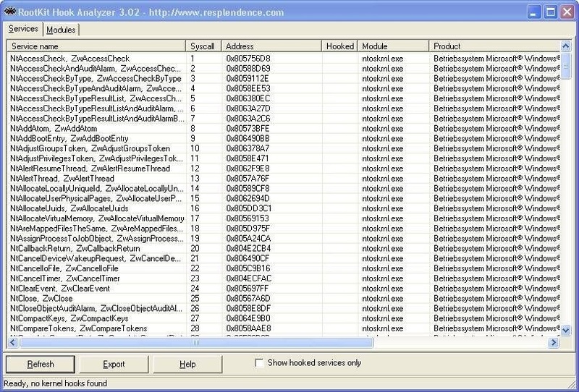Click the horizontal scrollbar thumb
This screenshot has height=392, width=579.
(196, 343)
